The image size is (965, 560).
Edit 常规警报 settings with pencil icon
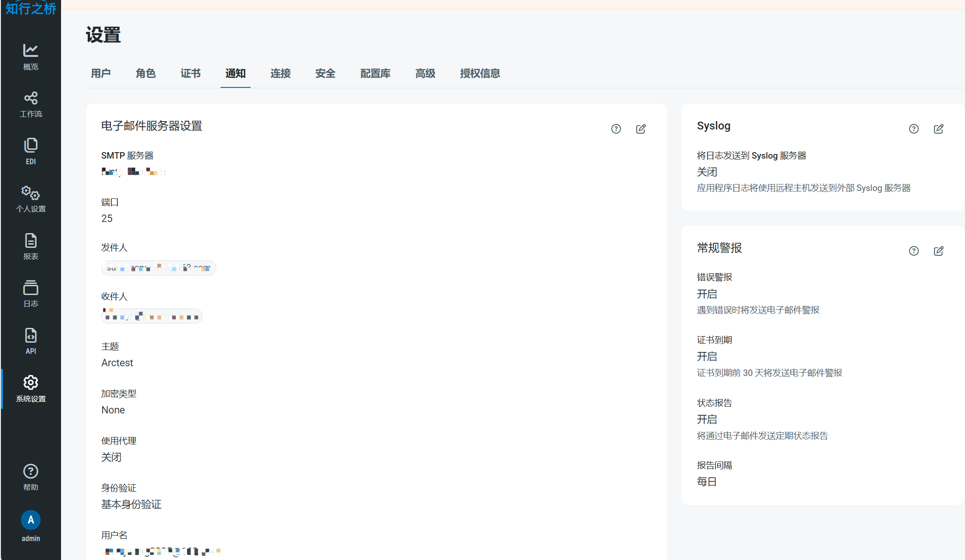pos(939,251)
